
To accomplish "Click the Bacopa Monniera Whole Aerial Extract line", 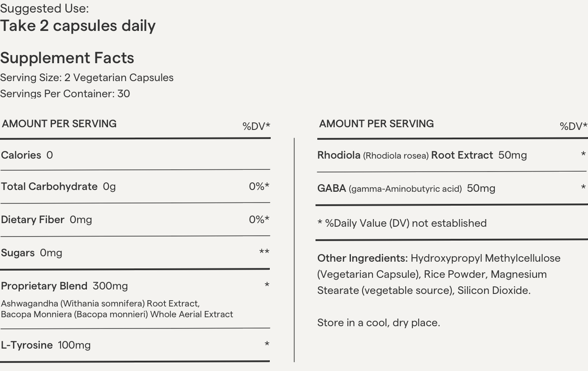I will click(117, 315).
